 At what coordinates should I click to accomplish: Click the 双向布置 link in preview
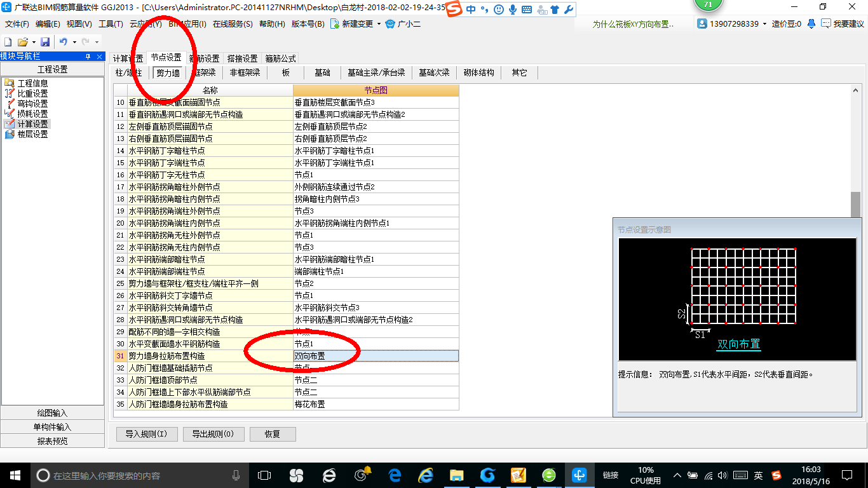[x=738, y=344]
